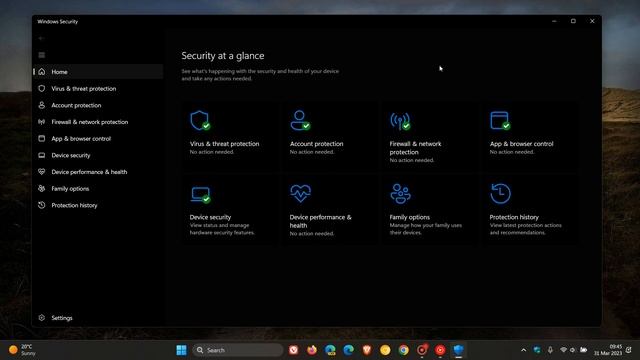
Task: Click 'Manage how your family uses their devices' text
Action: [x=425, y=229]
